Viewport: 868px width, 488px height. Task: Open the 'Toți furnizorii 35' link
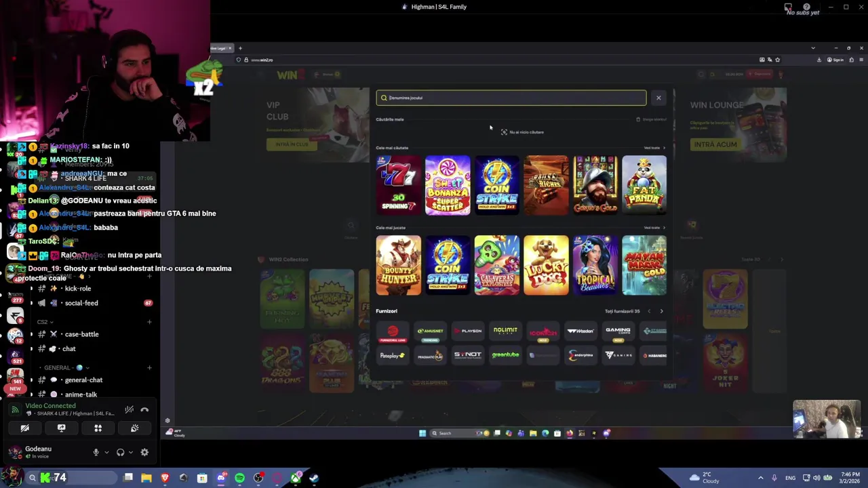pos(622,311)
